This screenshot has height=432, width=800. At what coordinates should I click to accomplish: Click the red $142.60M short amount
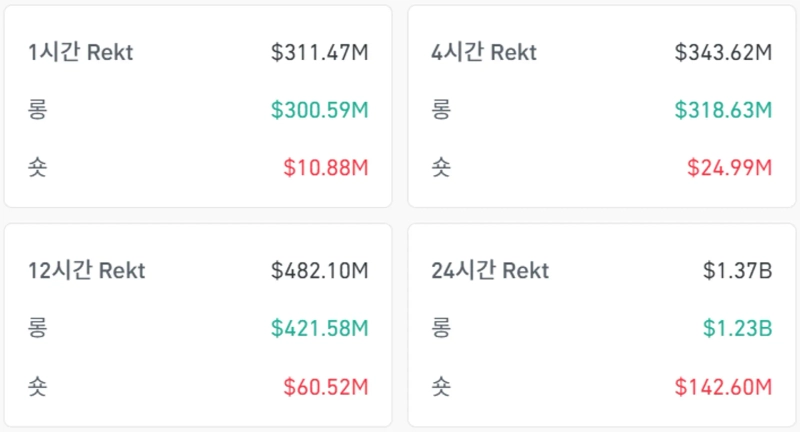pos(723,386)
